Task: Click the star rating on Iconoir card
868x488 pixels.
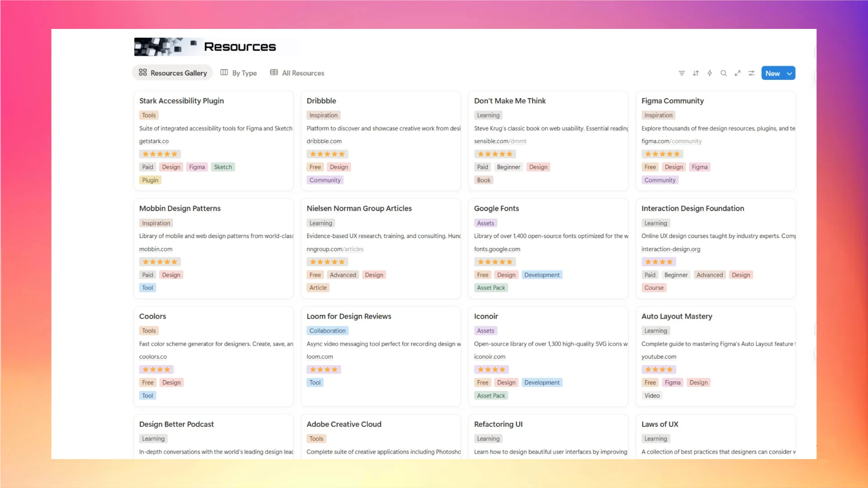Action: coord(491,370)
